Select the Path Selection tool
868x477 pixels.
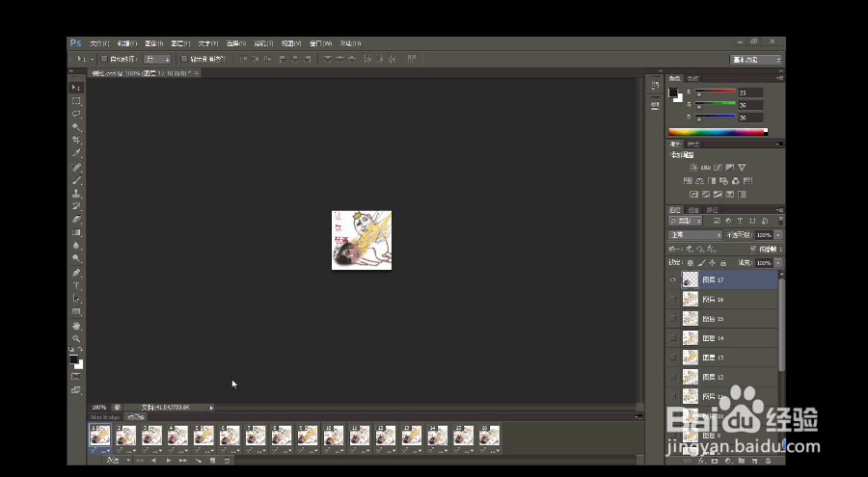point(76,299)
